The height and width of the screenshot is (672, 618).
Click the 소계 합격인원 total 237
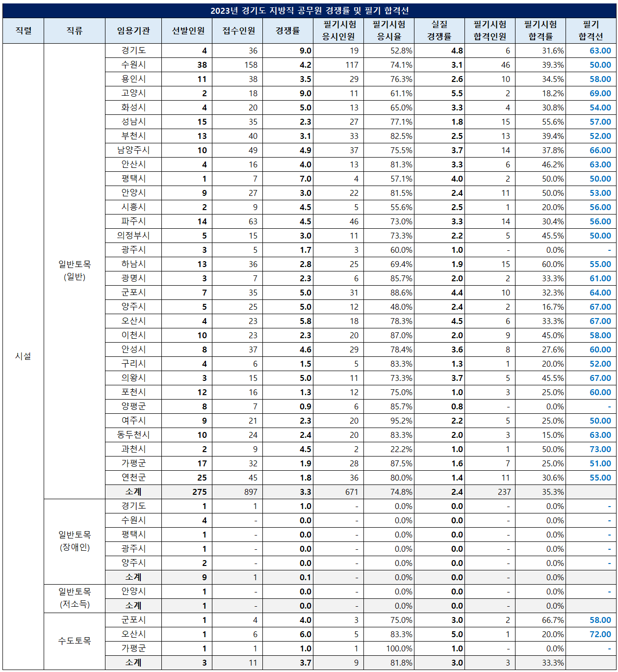pyautogui.click(x=504, y=492)
